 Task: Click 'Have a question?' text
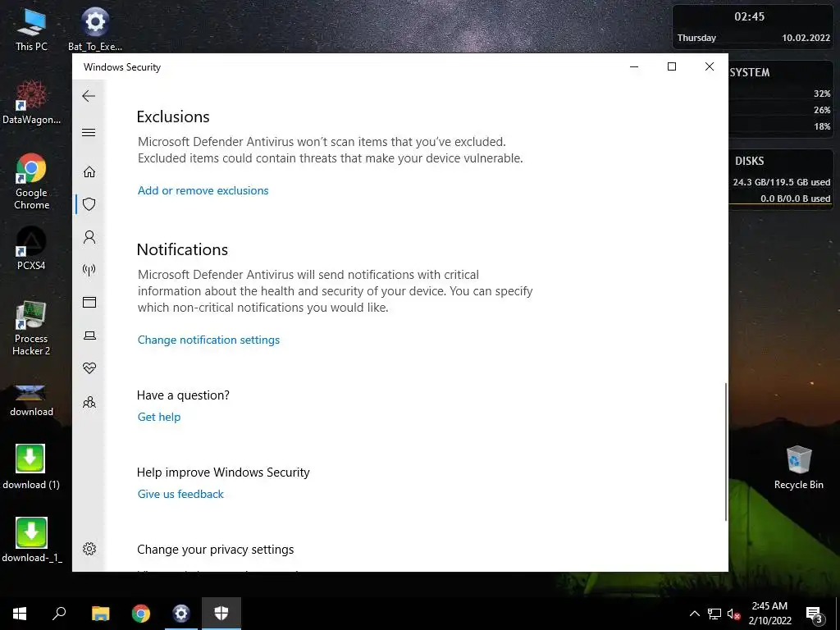(x=183, y=395)
